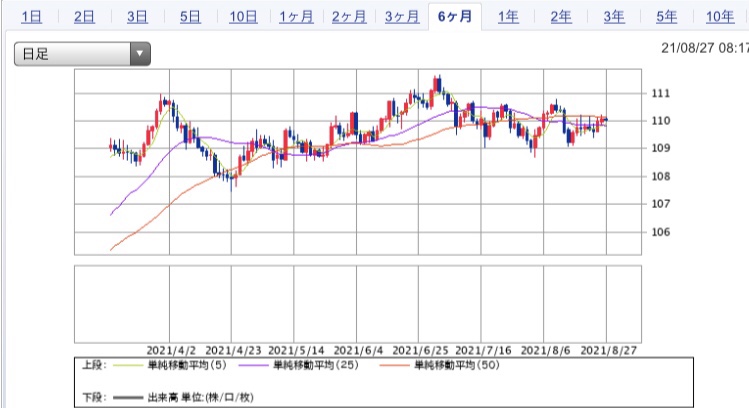Switch to the 1年 period tab
This screenshot has height=408, width=749.
(x=508, y=17)
